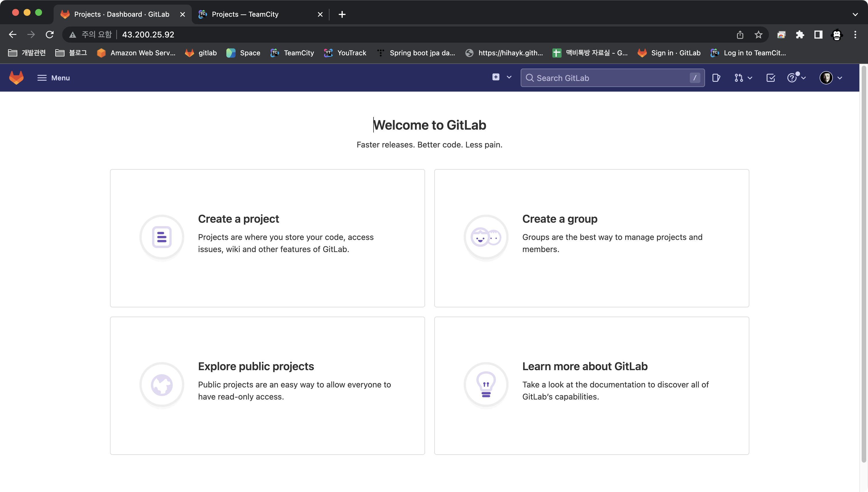Screen dimensions: 868x492
Task: Open the Help question mark icon
Action: coord(791,78)
